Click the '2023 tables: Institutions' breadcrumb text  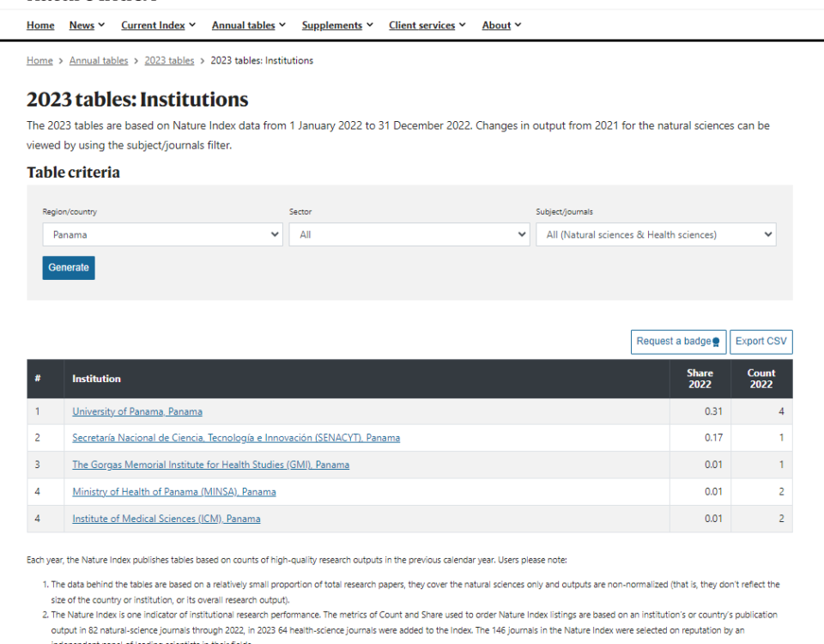(x=262, y=60)
